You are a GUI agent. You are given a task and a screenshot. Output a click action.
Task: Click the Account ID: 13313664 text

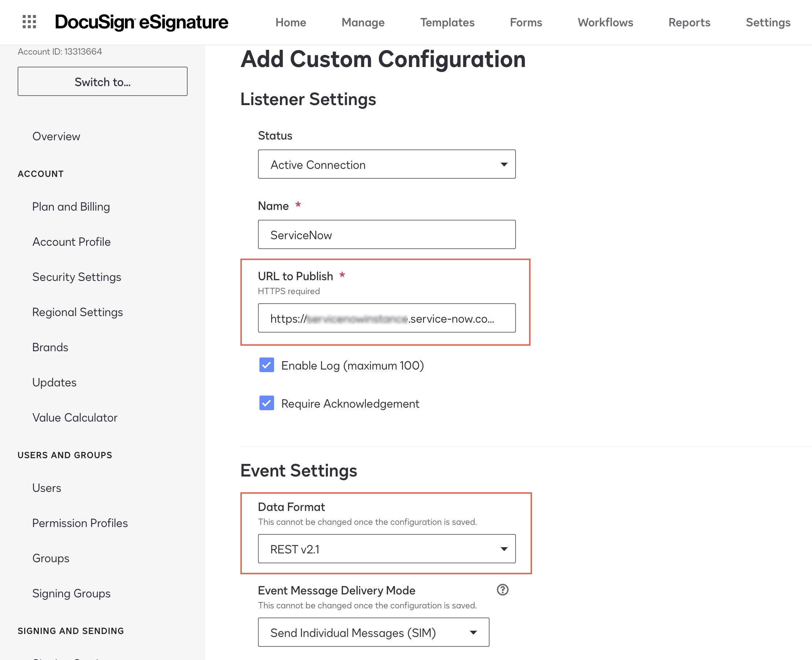pos(60,51)
